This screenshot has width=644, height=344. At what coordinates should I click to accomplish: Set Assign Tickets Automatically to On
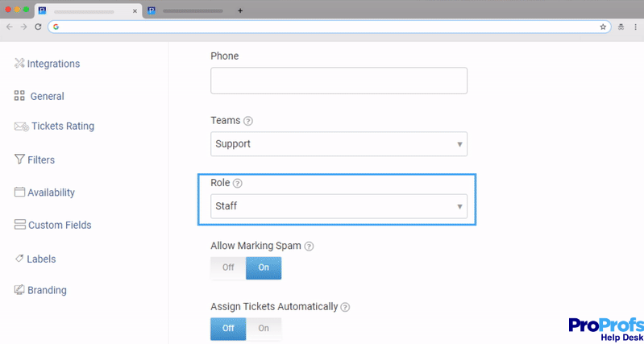point(264,329)
